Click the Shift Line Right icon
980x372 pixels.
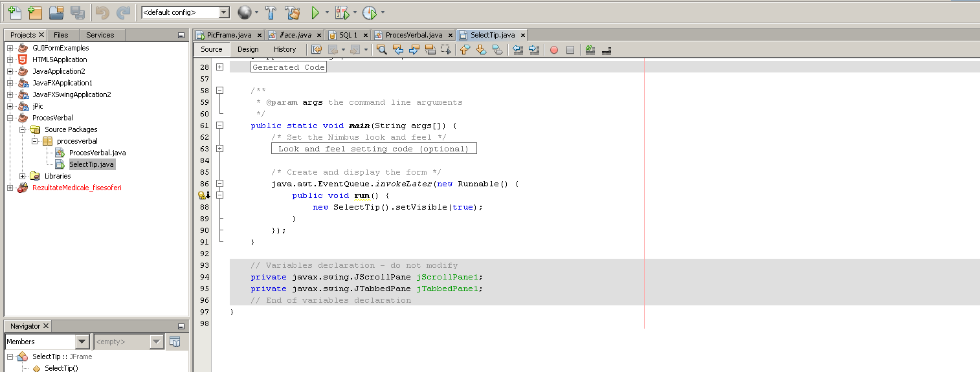click(x=533, y=49)
